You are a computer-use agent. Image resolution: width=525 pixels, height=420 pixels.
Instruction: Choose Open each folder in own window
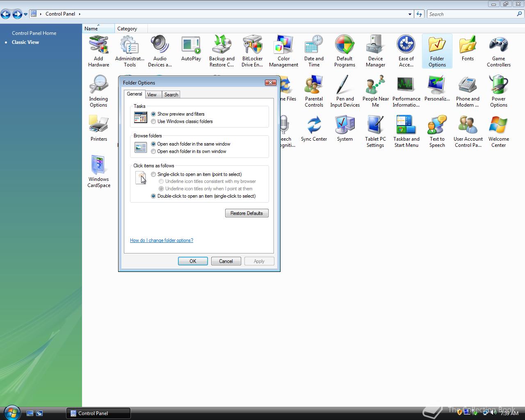click(189, 151)
